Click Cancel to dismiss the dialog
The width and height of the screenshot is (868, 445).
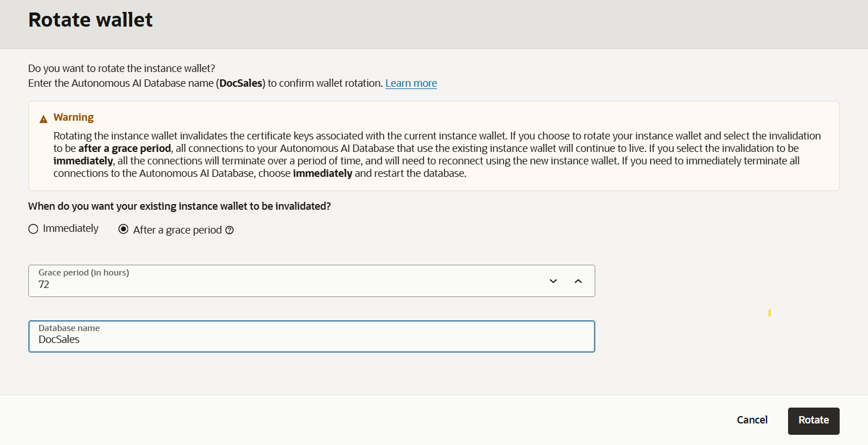point(752,420)
